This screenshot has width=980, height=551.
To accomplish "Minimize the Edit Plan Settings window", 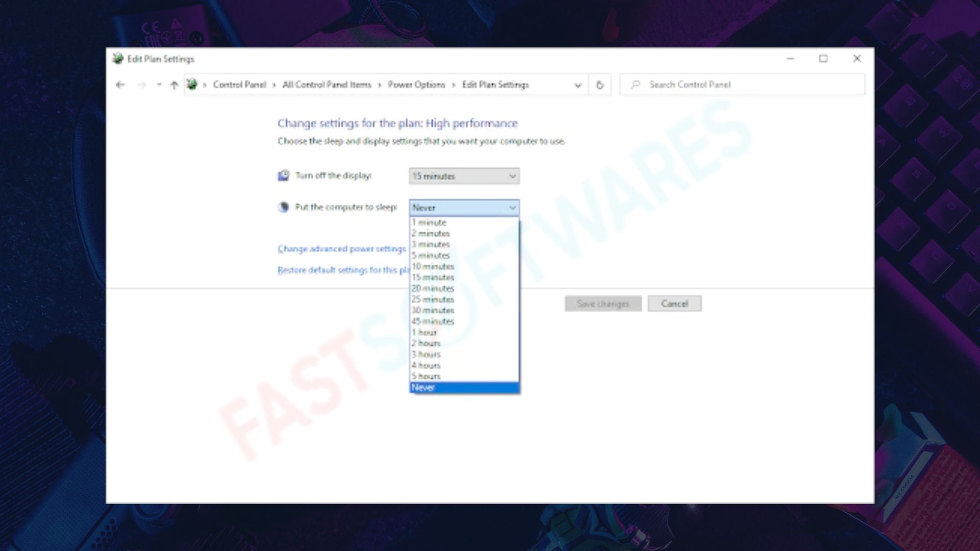I will [x=790, y=59].
